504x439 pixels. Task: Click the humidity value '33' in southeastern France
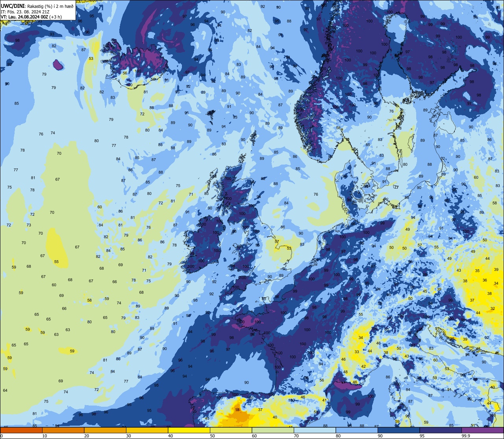[x=357, y=352]
